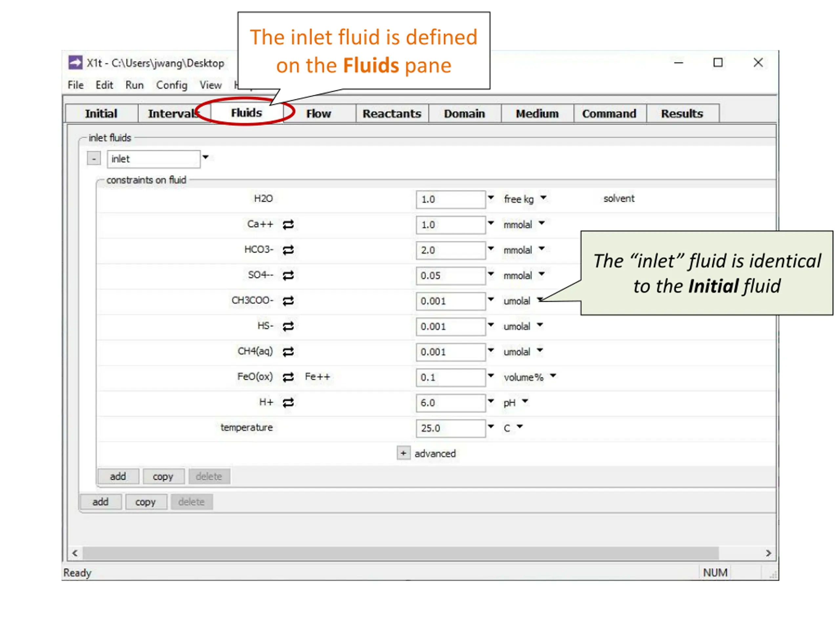The image size is (840, 630).
Task: Expand the advanced section
Action: 403,453
